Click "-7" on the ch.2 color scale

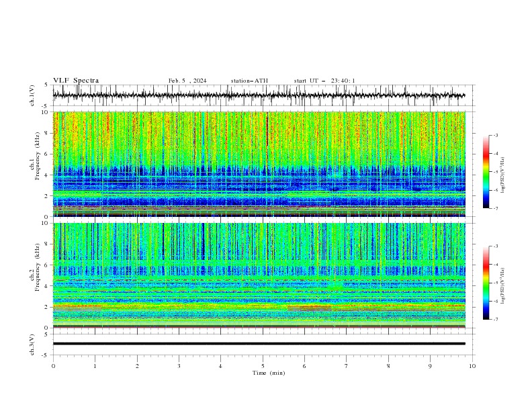click(x=496, y=319)
